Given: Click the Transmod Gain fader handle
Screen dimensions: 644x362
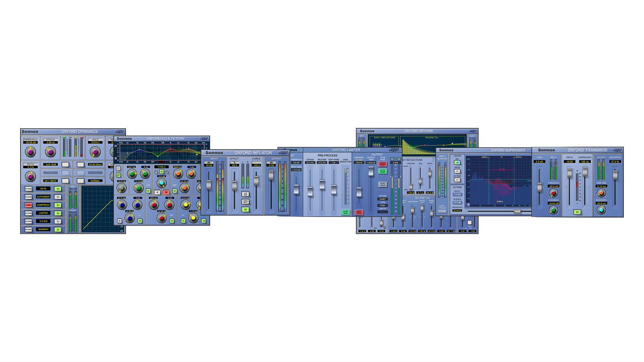Looking at the screenshot, I should [539, 187].
